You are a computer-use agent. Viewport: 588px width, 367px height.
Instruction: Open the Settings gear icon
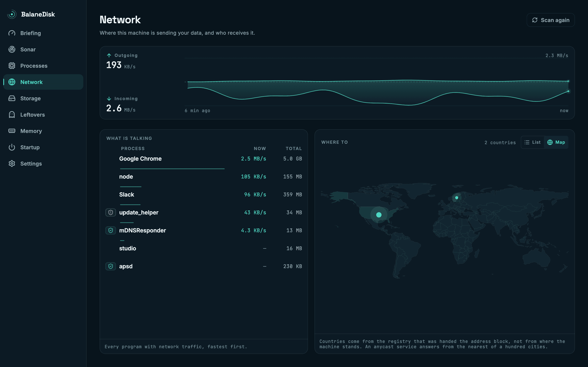tap(12, 163)
